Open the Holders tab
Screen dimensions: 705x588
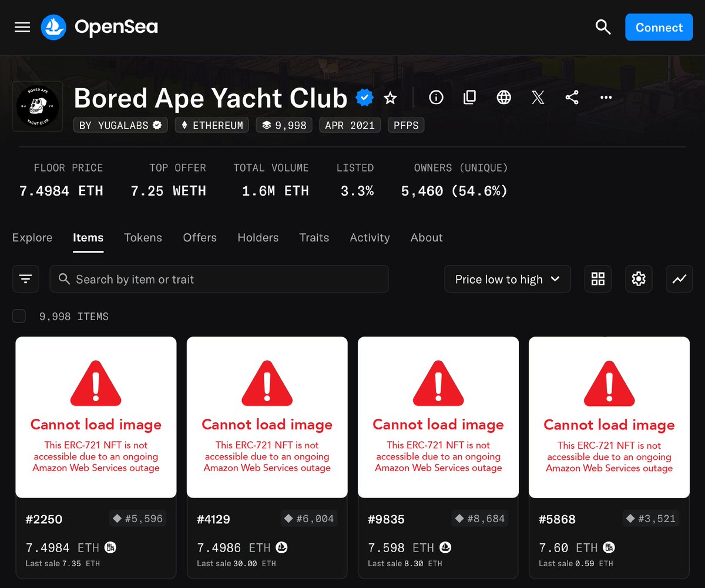(258, 238)
